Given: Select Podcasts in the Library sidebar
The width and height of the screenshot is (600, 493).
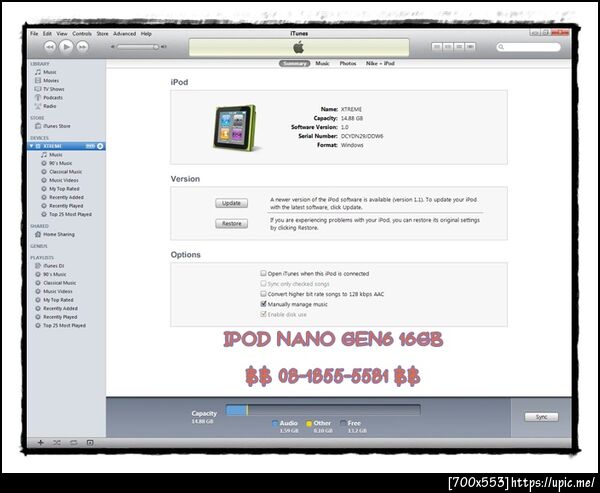Looking at the screenshot, I should pos(53,98).
